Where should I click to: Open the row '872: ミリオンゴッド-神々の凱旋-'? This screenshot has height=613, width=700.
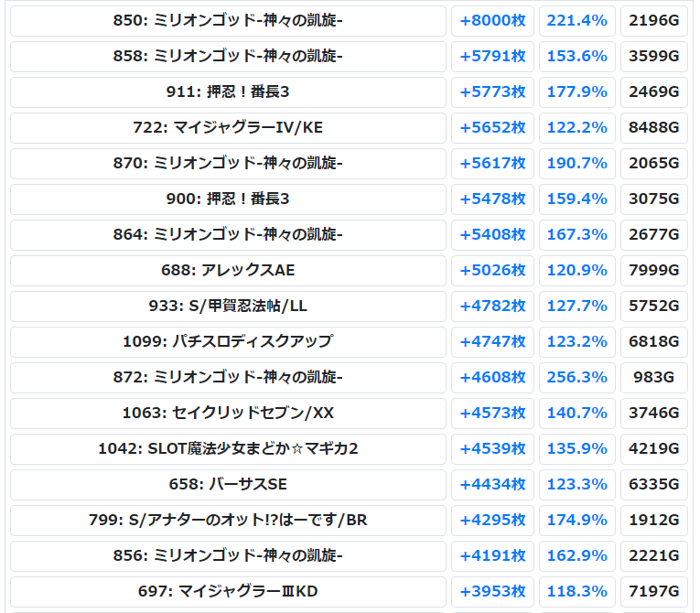pyautogui.click(x=228, y=378)
